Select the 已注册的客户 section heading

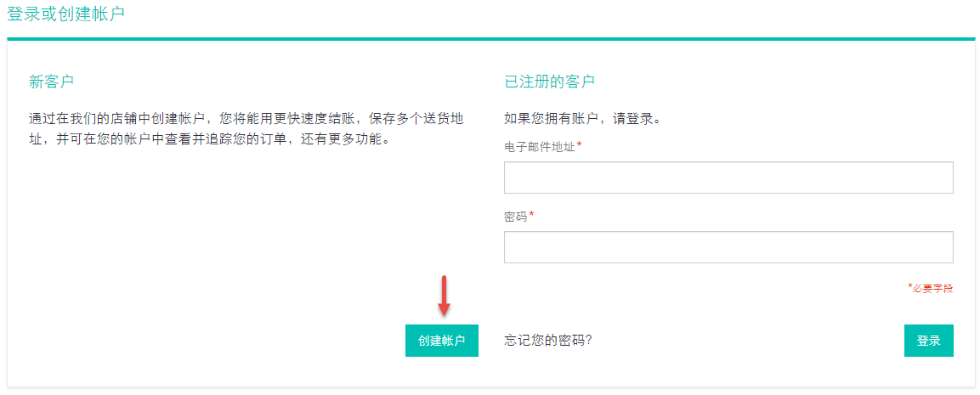(x=549, y=82)
